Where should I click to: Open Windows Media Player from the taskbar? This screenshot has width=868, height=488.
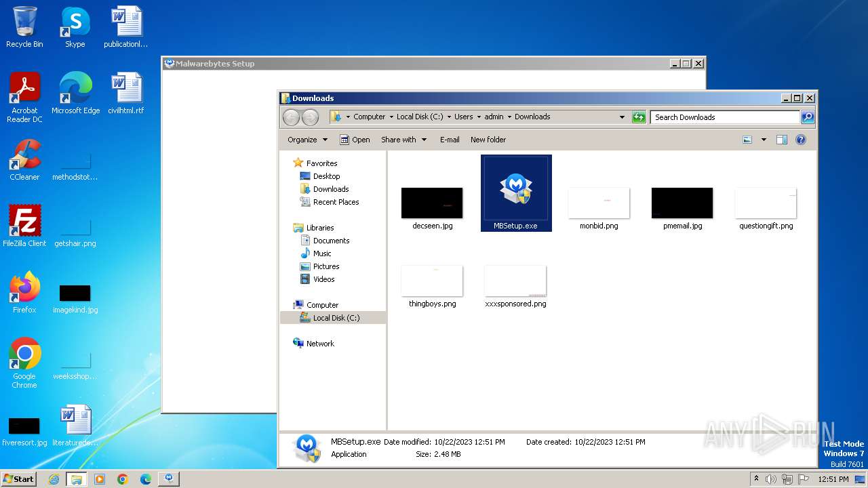tap(100, 479)
